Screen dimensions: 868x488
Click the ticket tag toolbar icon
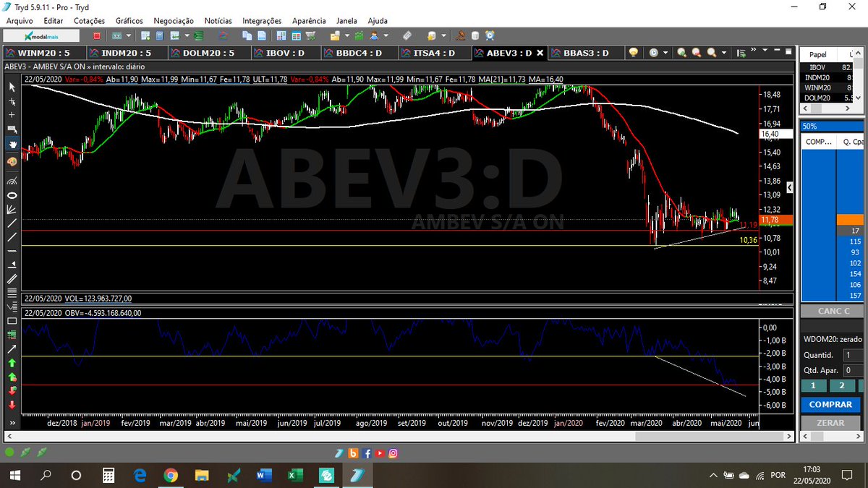(x=407, y=35)
